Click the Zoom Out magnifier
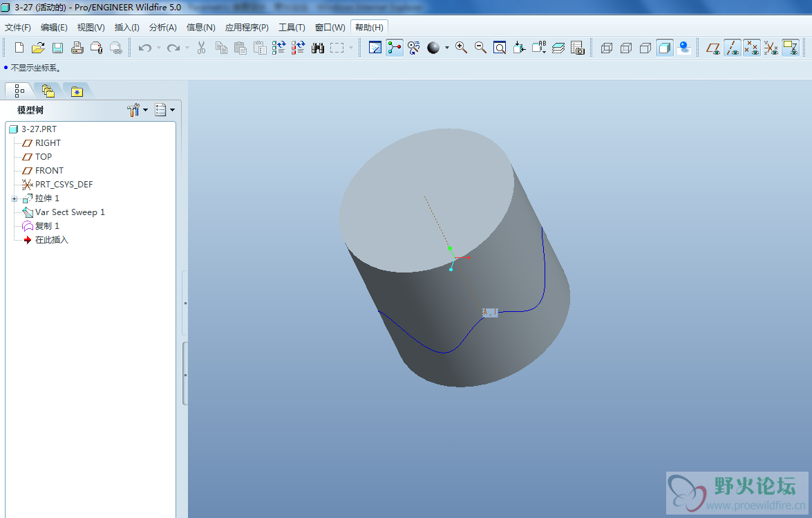Screen dimensions: 812x518 [x=480, y=48]
